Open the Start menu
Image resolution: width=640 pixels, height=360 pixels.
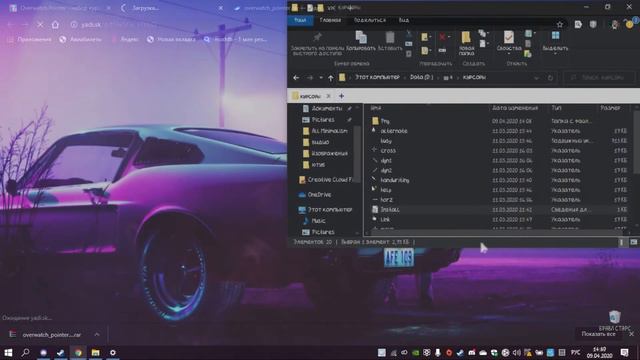click(8, 353)
